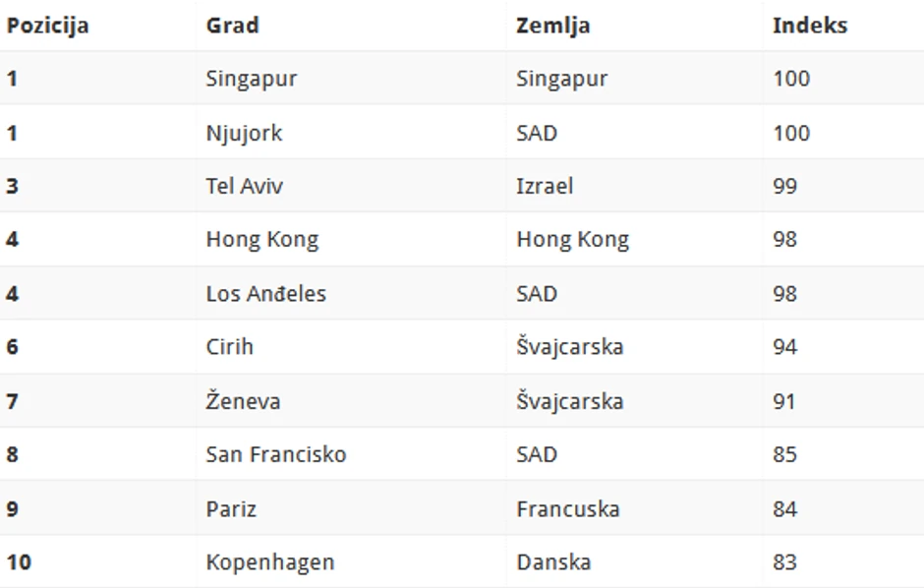Click the Tel Aviv cell

coord(244,186)
